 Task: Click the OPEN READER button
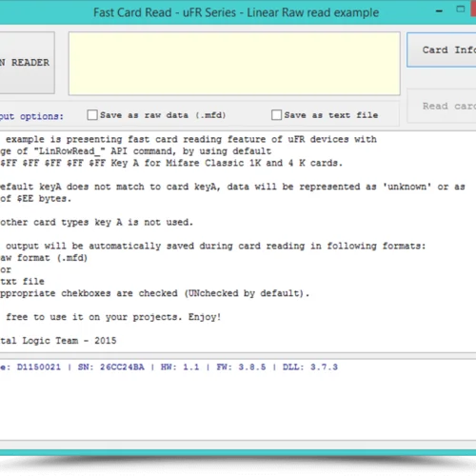pos(27,63)
